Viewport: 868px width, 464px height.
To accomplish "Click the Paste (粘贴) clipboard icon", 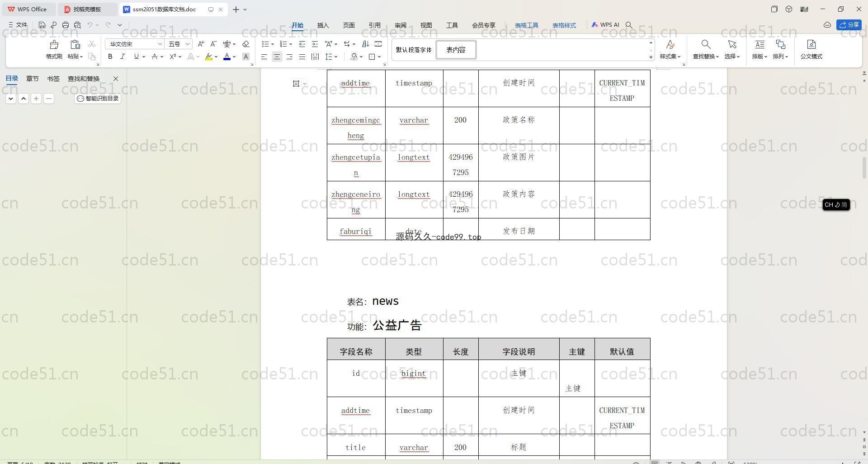I will click(x=75, y=45).
